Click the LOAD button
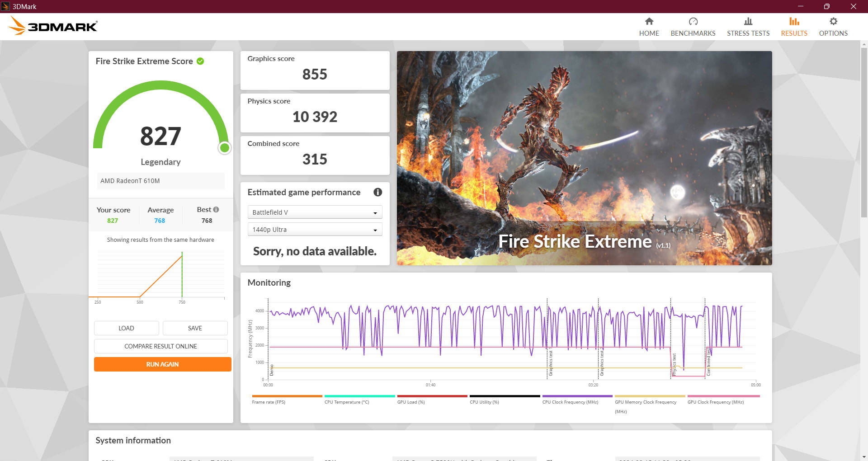Screen dimensions: 868x461 [126, 328]
